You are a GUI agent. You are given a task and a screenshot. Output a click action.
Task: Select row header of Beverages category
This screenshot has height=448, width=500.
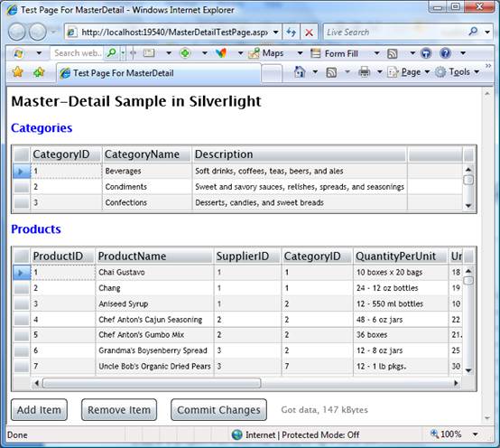(22, 171)
